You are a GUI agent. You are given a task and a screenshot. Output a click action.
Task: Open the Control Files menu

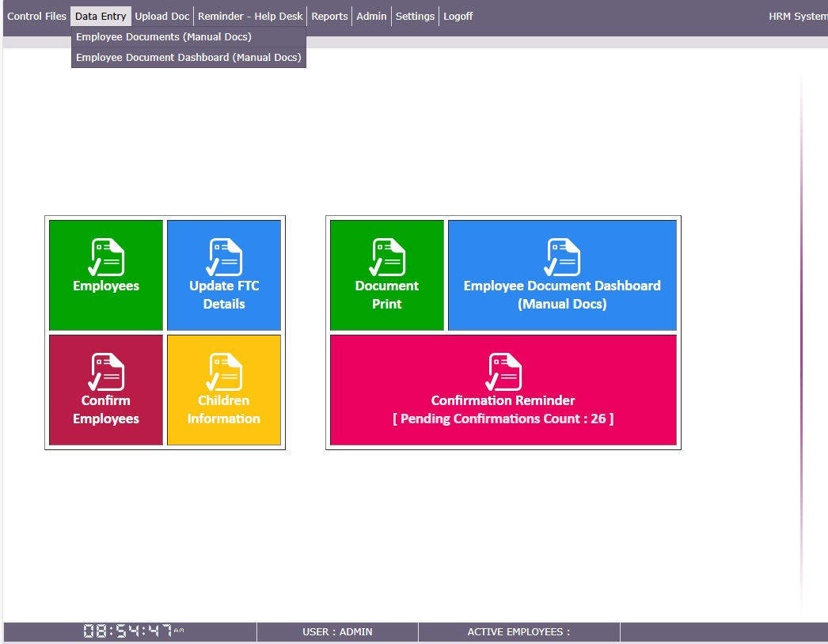click(36, 17)
